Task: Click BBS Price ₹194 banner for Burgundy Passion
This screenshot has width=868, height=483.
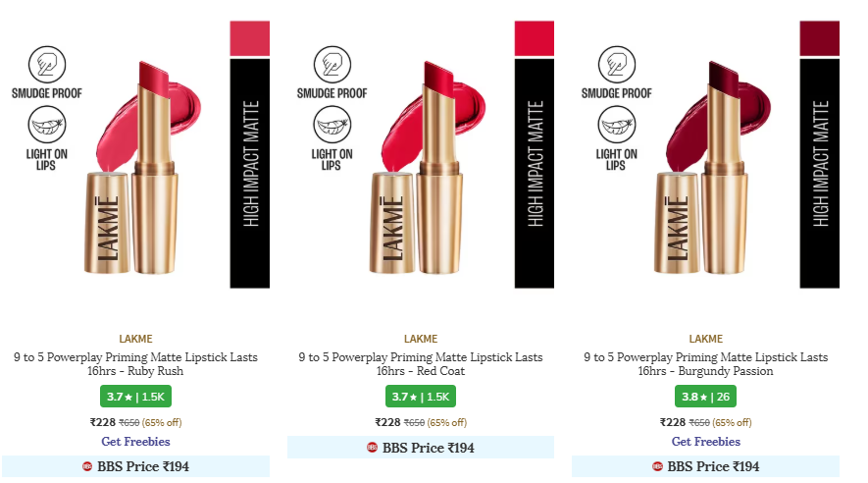Action: 706,466
